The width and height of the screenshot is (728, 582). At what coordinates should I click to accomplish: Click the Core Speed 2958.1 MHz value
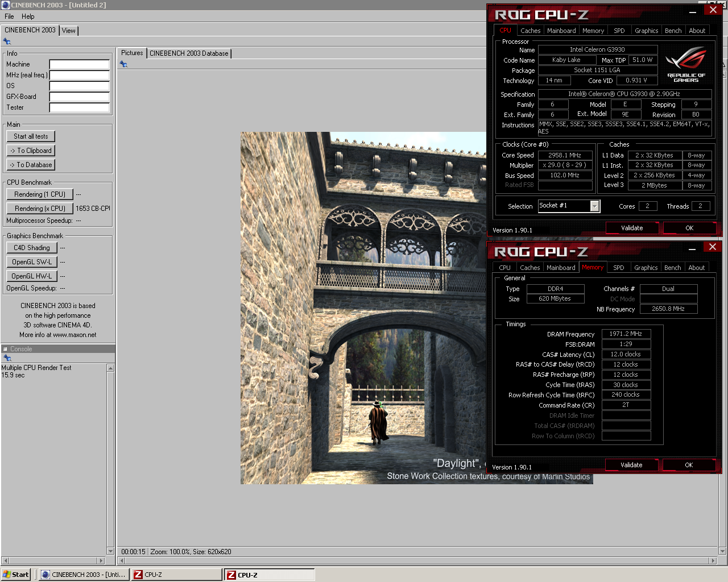point(565,155)
